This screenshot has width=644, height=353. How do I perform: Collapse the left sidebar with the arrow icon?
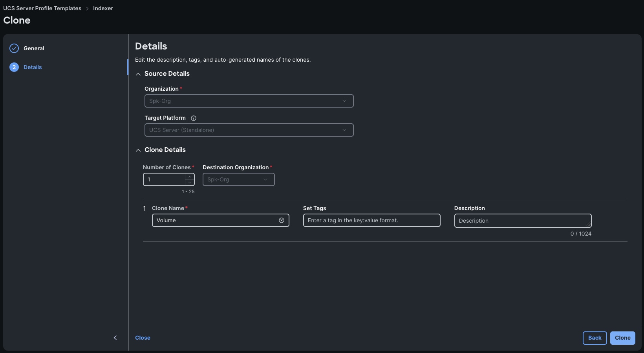coord(115,338)
